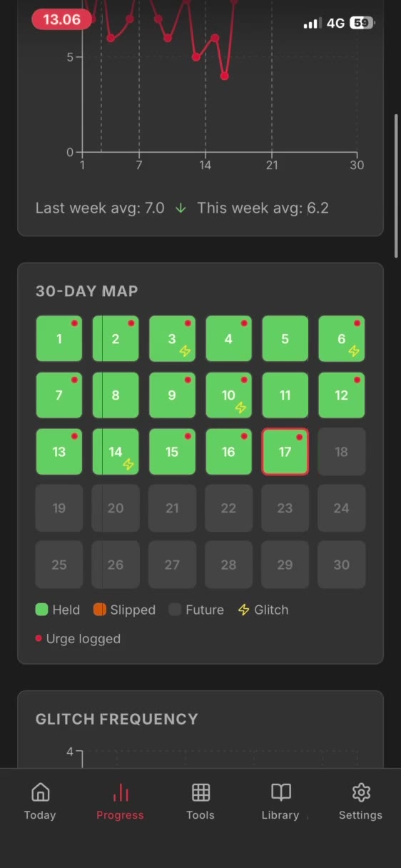This screenshot has height=868, width=401.
Task: Click the battery indicator in status bar
Action: [x=362, y=23]
